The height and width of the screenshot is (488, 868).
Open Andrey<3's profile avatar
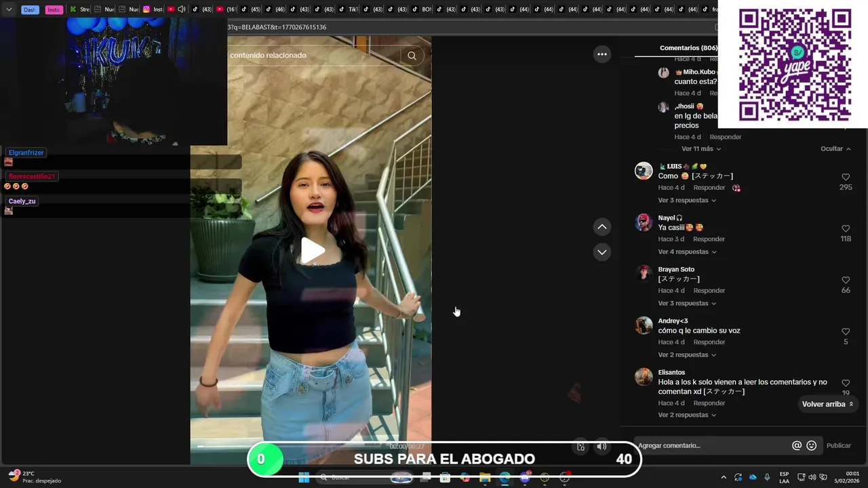(644, 325)
